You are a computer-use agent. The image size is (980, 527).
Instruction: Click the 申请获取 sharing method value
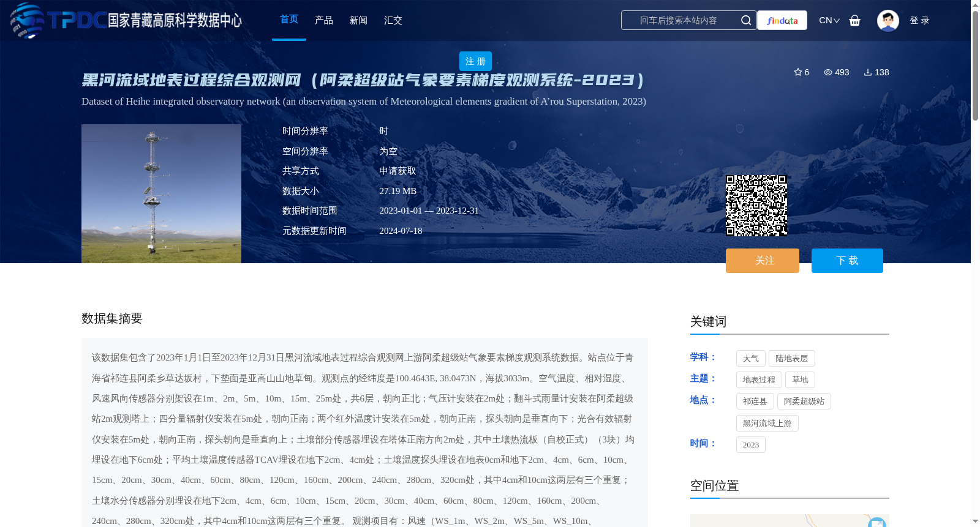(x=398, y=171)
